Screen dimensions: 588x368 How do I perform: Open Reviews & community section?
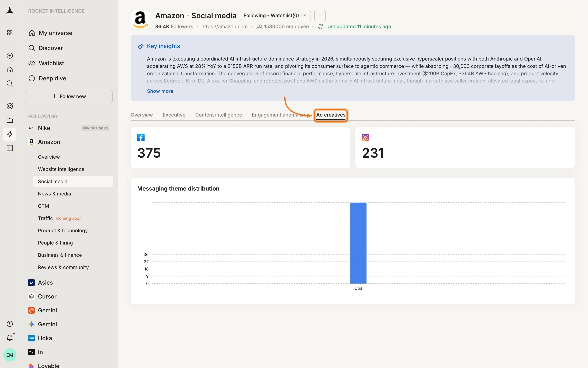(x=63, y=267)
